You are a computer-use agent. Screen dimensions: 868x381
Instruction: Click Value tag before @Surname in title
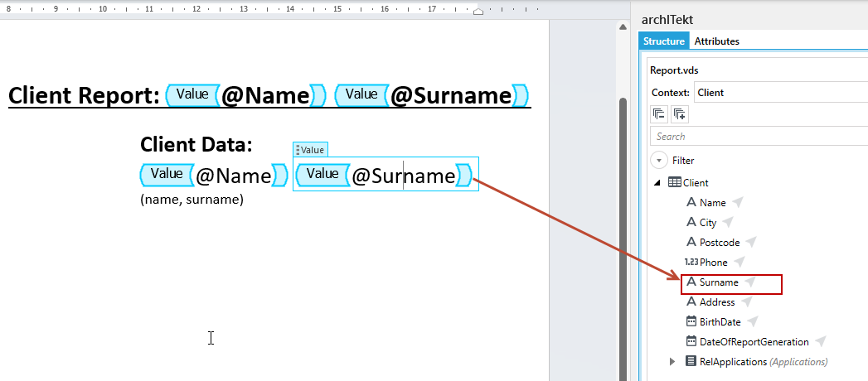pos(361,94)
